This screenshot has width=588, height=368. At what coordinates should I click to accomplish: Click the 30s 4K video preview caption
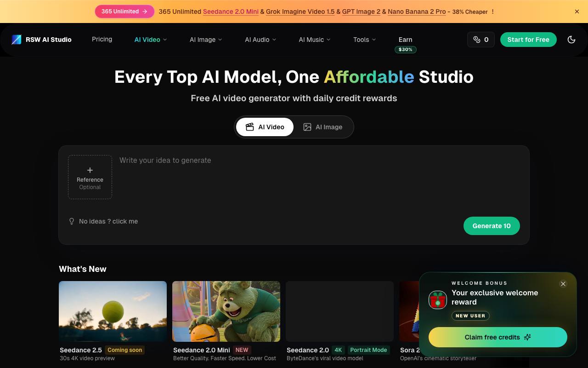[x=87, y=358]
